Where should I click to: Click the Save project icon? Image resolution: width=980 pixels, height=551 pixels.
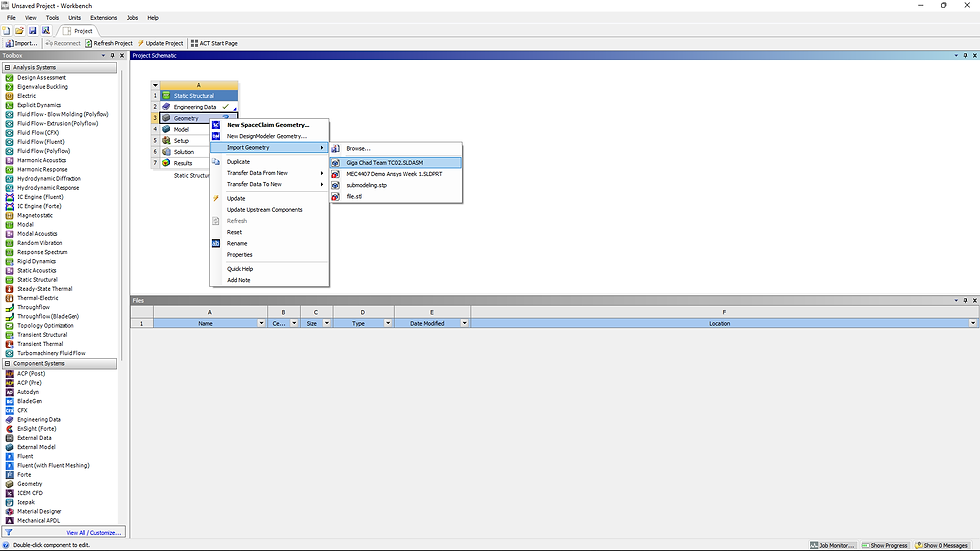coord(32,31)
